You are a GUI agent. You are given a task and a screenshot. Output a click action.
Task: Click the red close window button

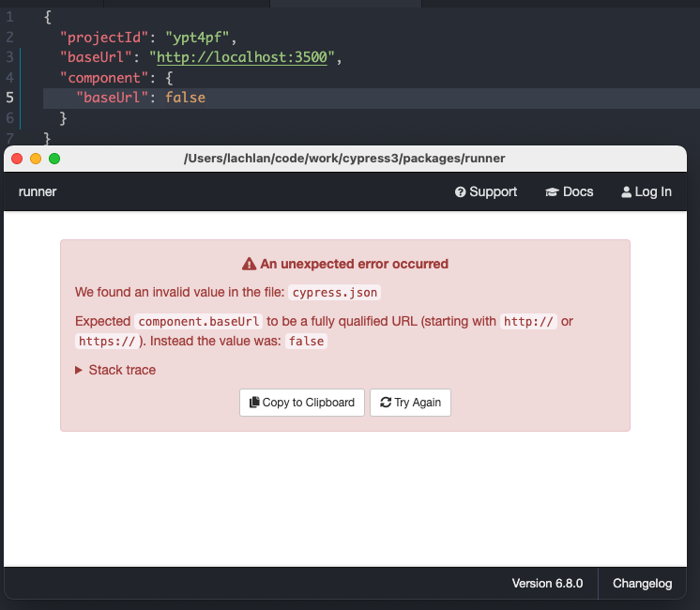17,159
